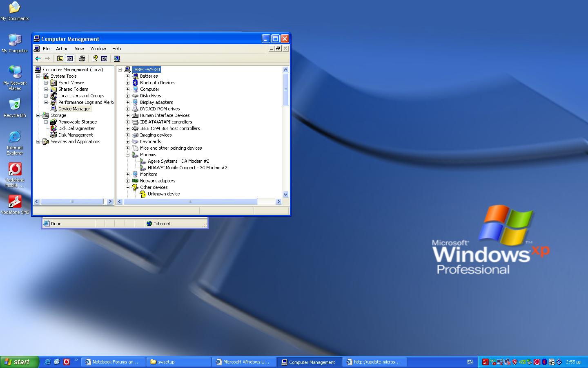Image resolution: width=588 pixels, height=368 pixels.
Task: Select the Internet Explorer desktop icon
Action: 15,143
